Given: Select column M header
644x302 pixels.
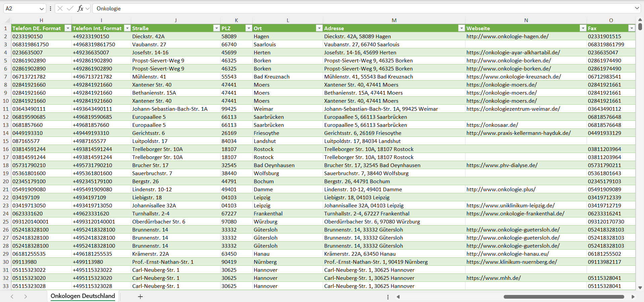Looking at the screenshot, I should 394,20.
